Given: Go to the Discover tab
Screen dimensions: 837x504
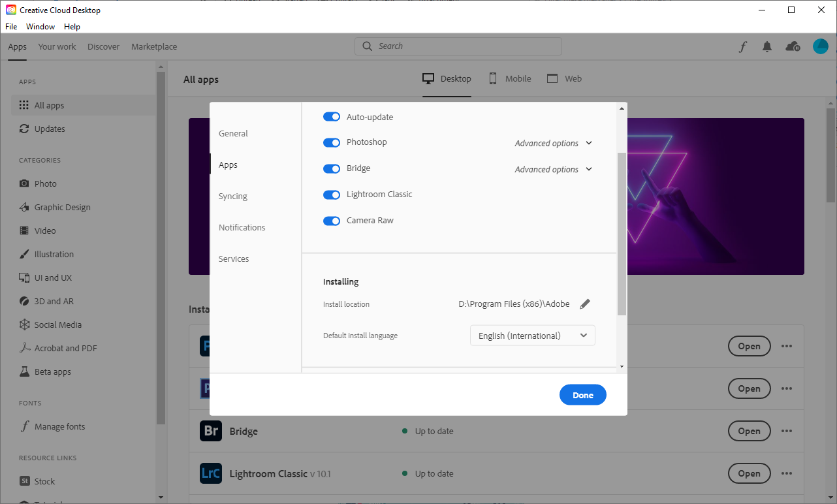Looking at the screenshot, I should [104, 46].
